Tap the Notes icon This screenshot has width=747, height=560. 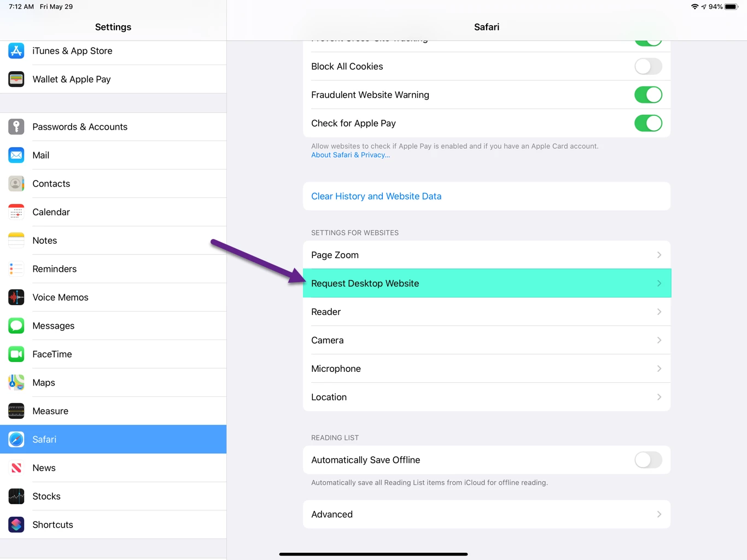tap(16, 241)
